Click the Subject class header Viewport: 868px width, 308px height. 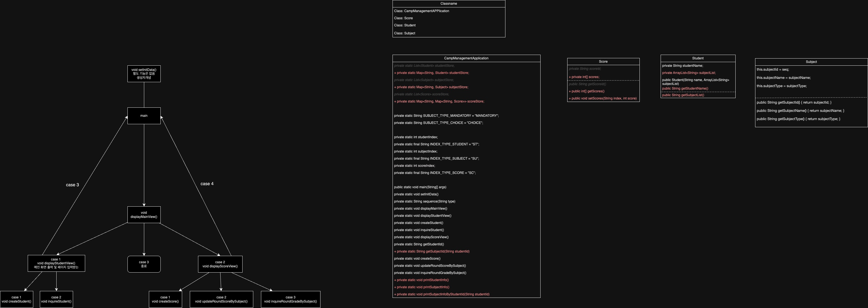click(x=811, y=62)
